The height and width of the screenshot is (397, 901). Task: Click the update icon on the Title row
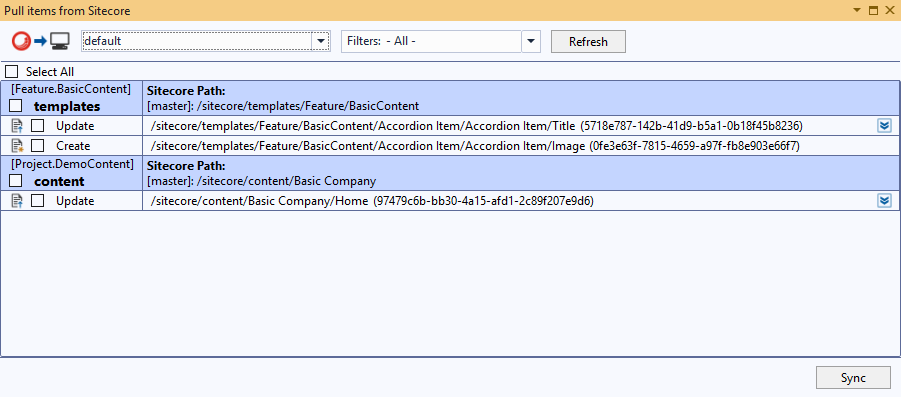pyautogui.click(x=17, y=126)
